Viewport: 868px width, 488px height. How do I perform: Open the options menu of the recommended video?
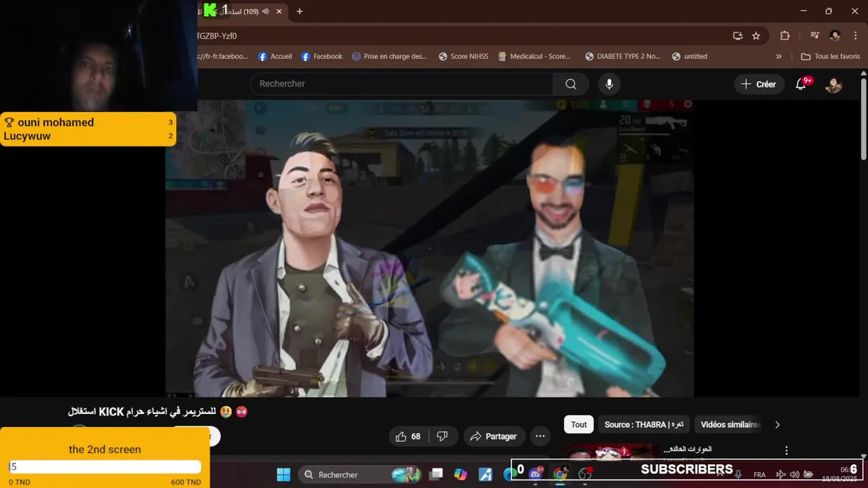pos(787,451)
